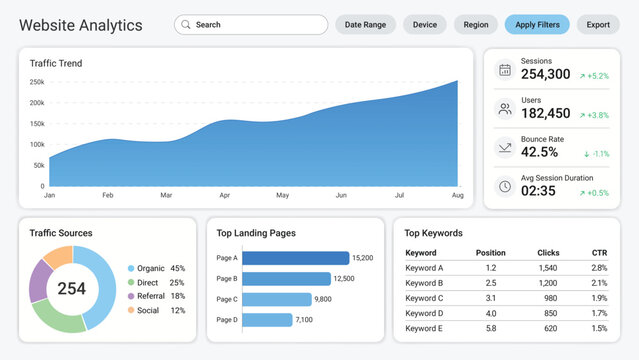Open the Region filter
The image size is (639, 360).
pos(476,24)
